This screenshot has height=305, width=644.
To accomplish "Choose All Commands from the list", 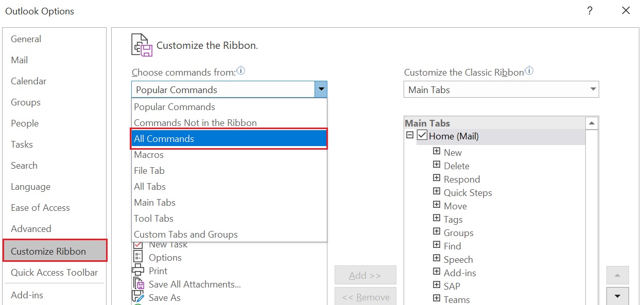I will pyautogui.click(x=229, y=139).
